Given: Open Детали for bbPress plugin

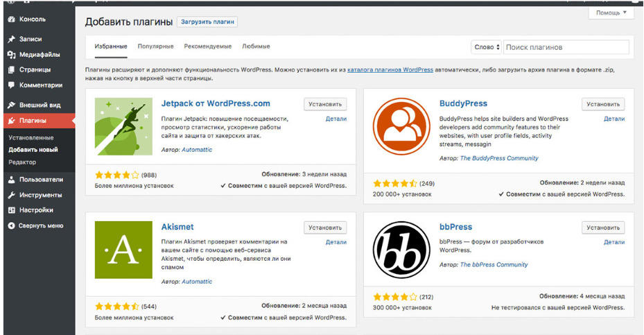Looking at the screenshot, I should click(x=614, y=242).
